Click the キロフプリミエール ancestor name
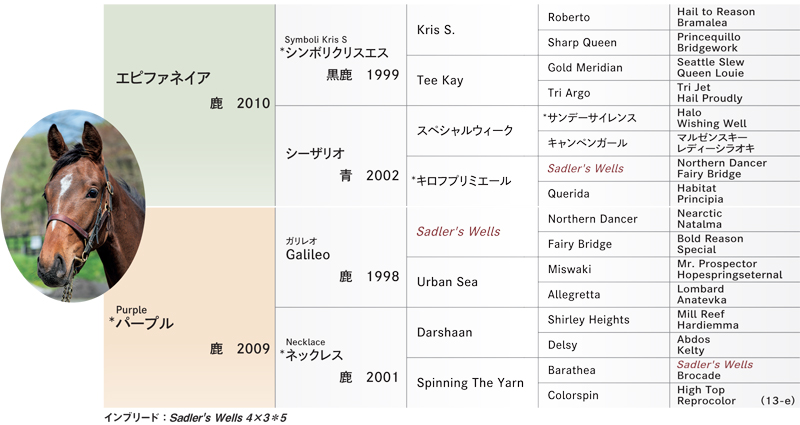Image resolution: width=800 pixels, height=425 pixels. [461, 181]
